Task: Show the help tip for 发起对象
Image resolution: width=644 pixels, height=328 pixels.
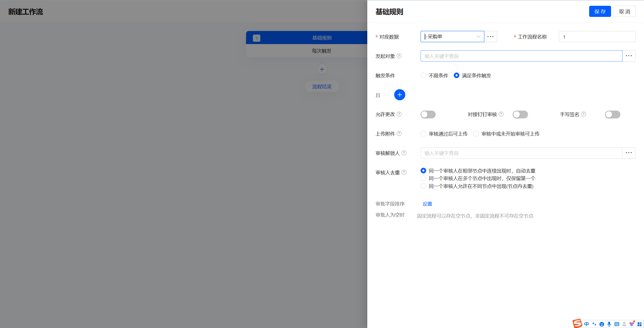Action: pos(399,56)
